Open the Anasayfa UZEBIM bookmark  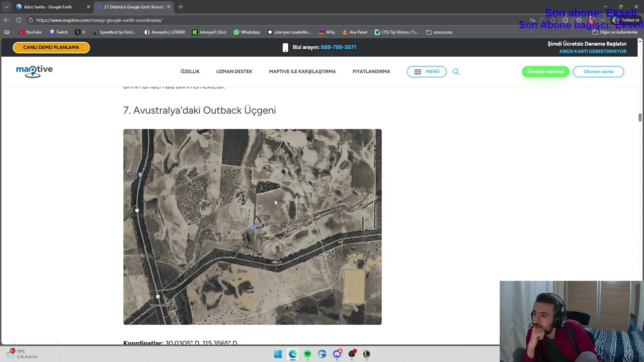165,32
